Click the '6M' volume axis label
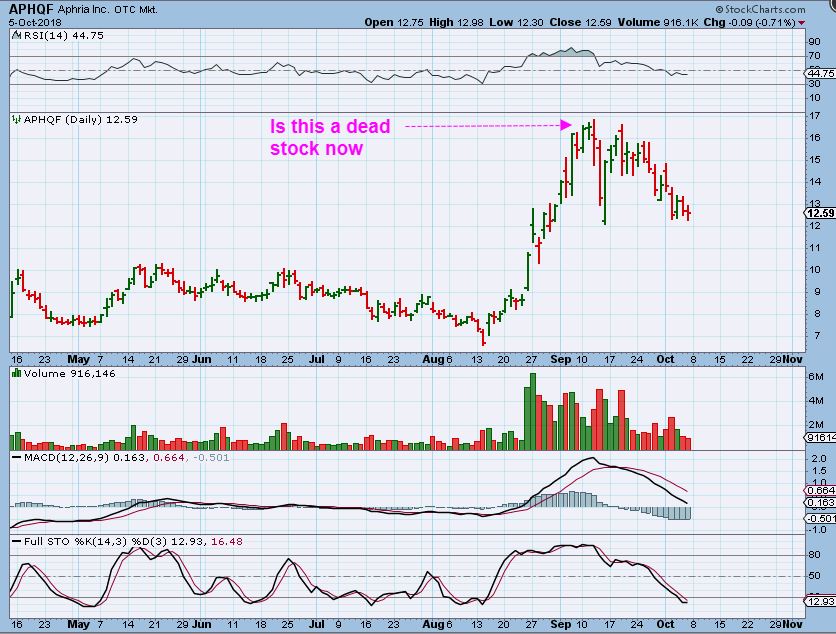 click(816, 376)
